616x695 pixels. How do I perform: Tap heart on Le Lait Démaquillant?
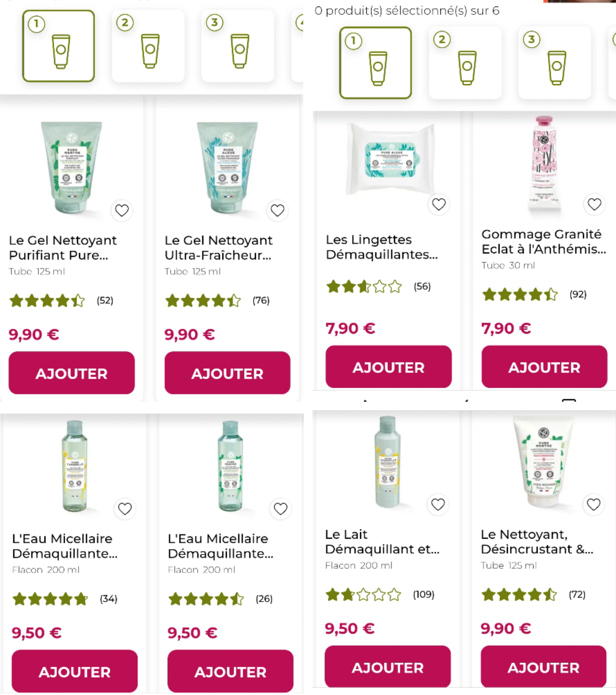[x=438, y=504]
